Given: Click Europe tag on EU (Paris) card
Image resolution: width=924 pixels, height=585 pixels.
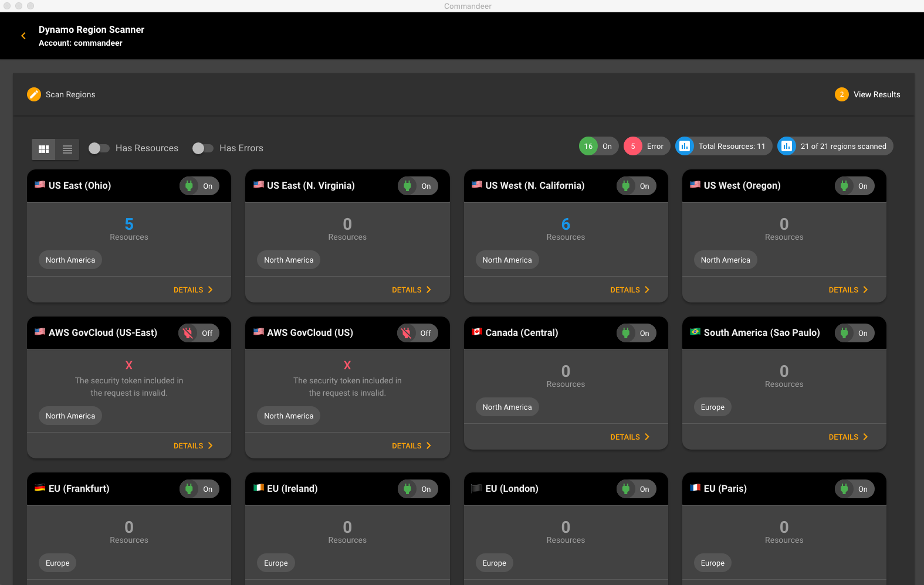Looking at the screenshot, I should point(712,563).
